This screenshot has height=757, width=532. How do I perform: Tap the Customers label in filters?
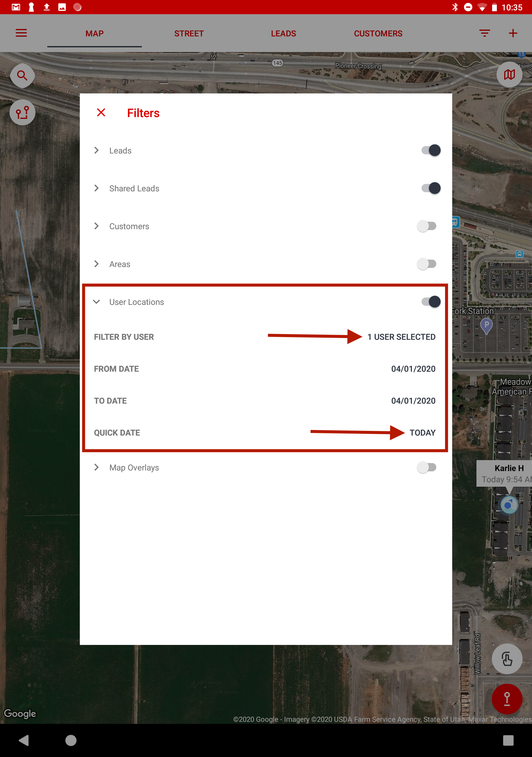(x=129, y=227)
